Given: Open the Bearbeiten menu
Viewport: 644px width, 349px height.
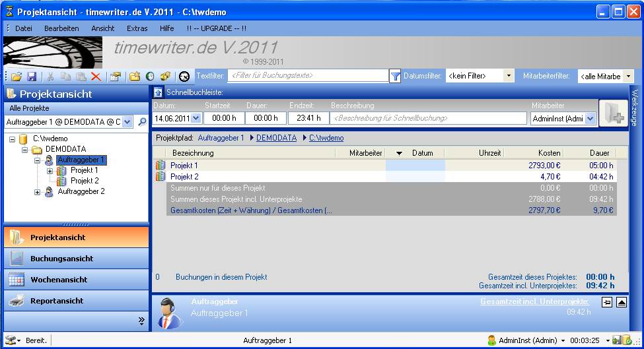Looking at the screenshot, I should (61, 28).
